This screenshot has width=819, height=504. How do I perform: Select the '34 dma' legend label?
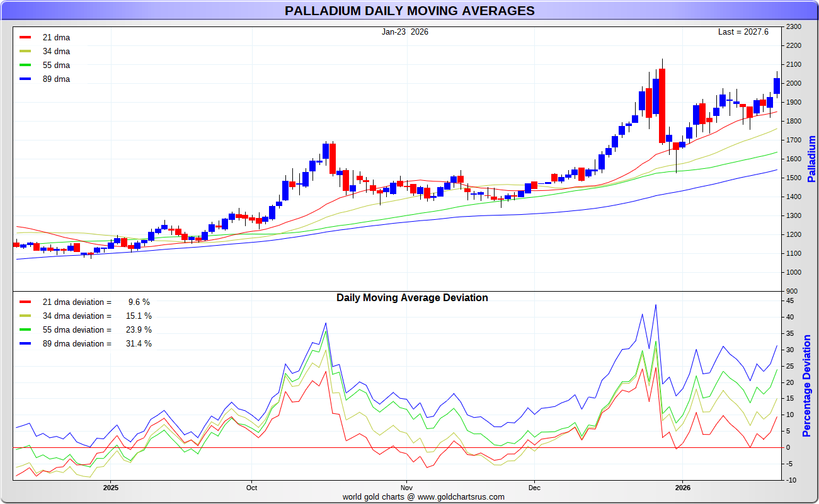pyautogui.click(x=56, y=52)
